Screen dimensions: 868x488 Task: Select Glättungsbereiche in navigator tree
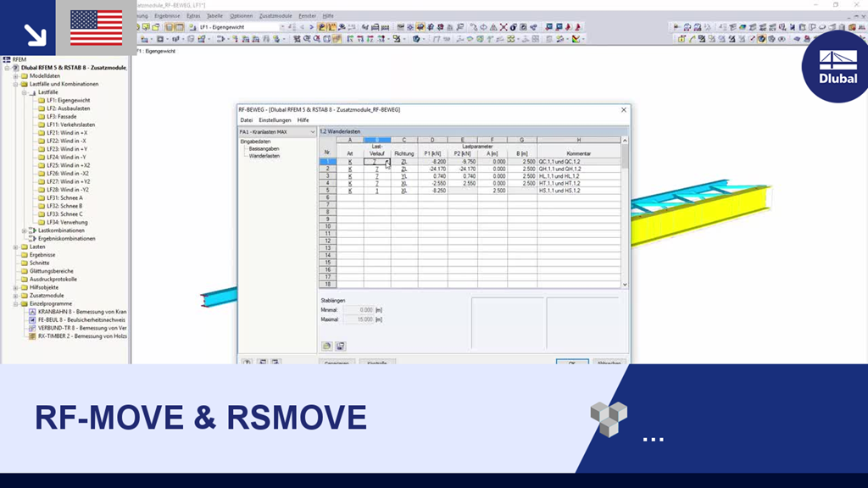tap(52, 271)
